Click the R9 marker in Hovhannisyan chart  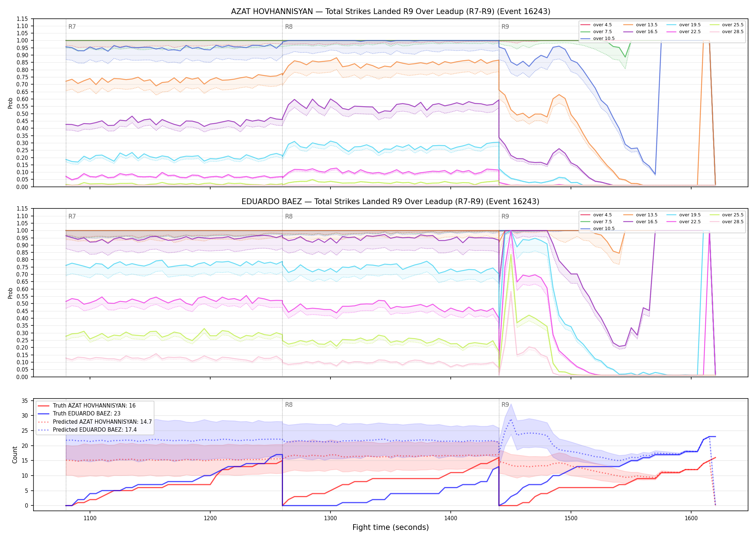[x=505, y=27]
